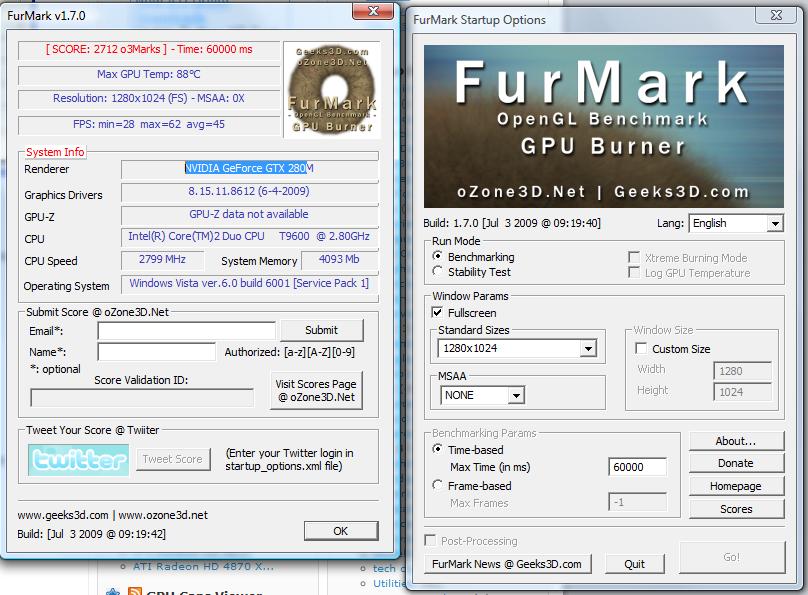Start the benchmark with Go!
808x595 pixels.
point(732,557)
